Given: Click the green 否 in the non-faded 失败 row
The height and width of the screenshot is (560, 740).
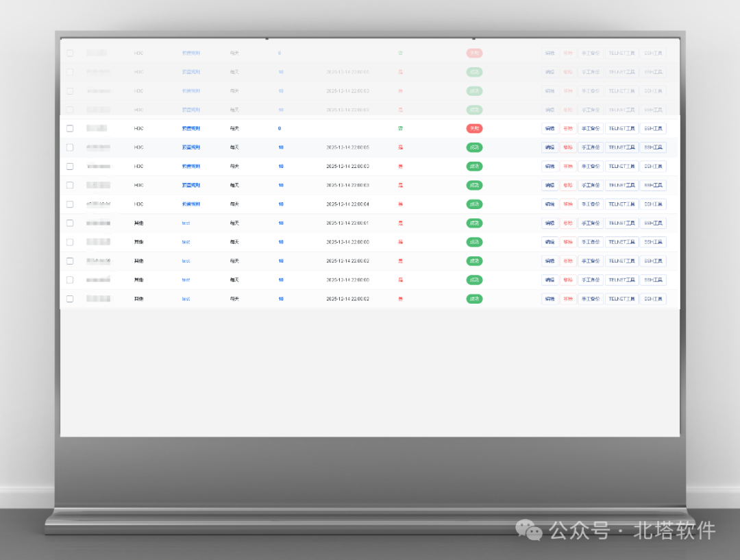Looking at the screenshot, I should pyautogui.click(x=400, y=128).
